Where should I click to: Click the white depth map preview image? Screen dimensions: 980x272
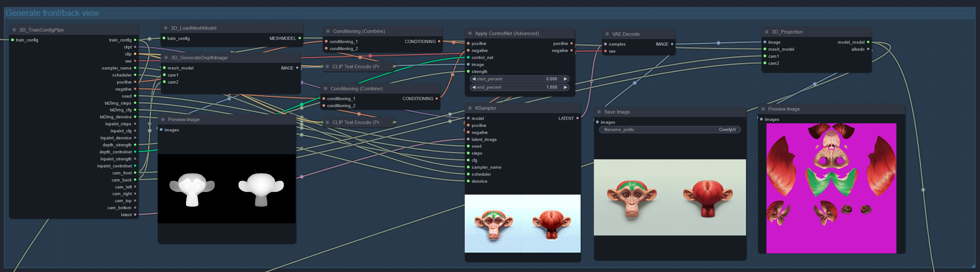pyautogui.click(x=227, y=188)
